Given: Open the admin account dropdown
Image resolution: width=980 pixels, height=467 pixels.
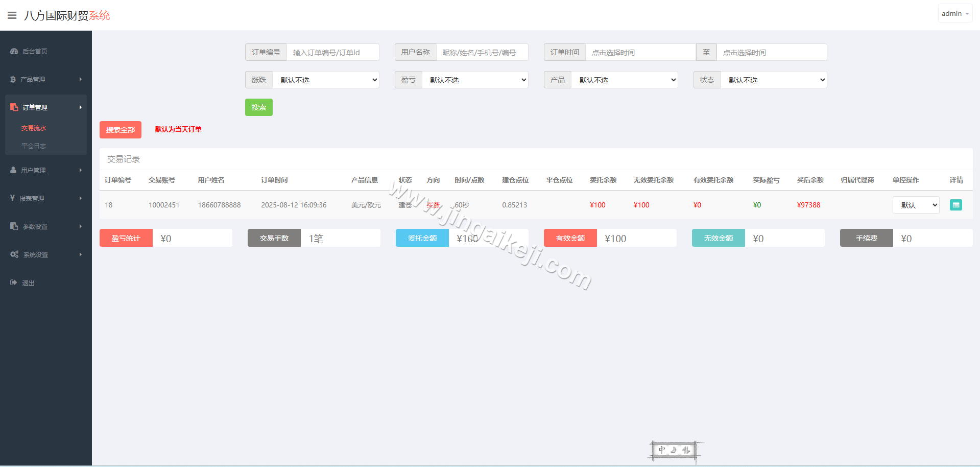Looking at the screenshot, I should point(954,13).
